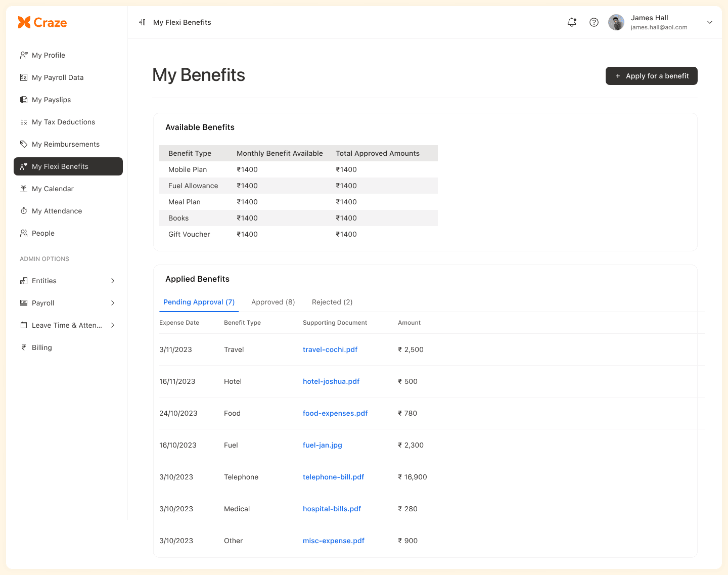Click the My Profile sidebar icon
The image size is (728, 575).
[24, 55]
